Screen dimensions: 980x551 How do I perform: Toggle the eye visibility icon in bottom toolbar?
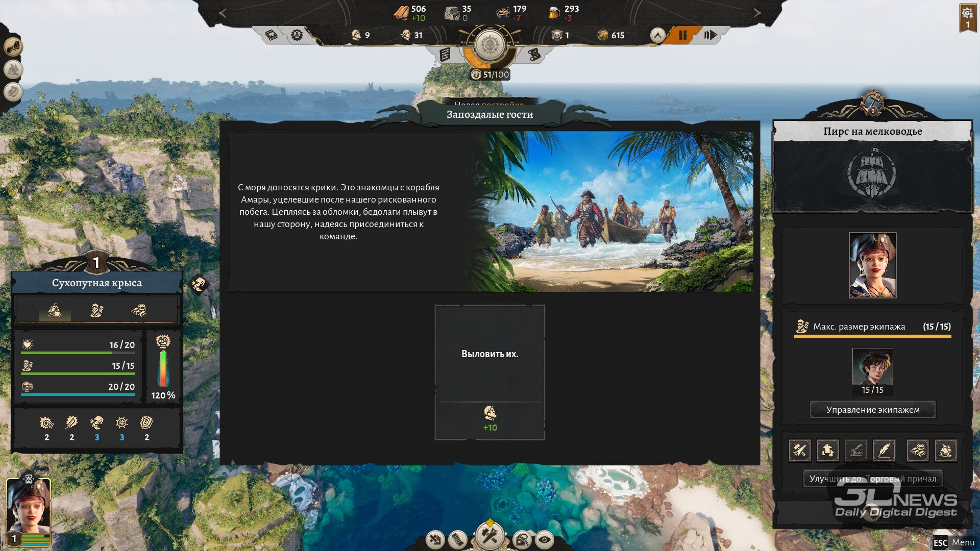[545, 540]
